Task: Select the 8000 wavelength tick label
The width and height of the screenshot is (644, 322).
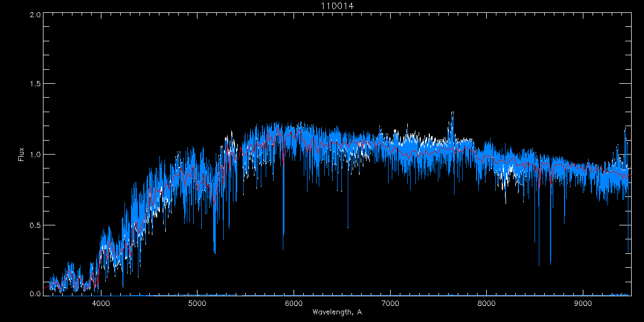Action: tap(487, 303)
